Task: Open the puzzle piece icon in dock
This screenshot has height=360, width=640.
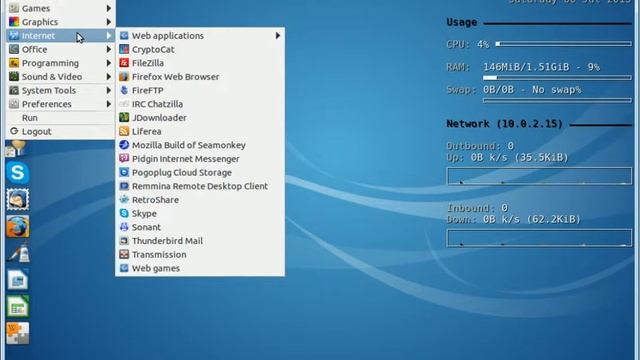Action: pyautogui.click(x=18, y=333)
